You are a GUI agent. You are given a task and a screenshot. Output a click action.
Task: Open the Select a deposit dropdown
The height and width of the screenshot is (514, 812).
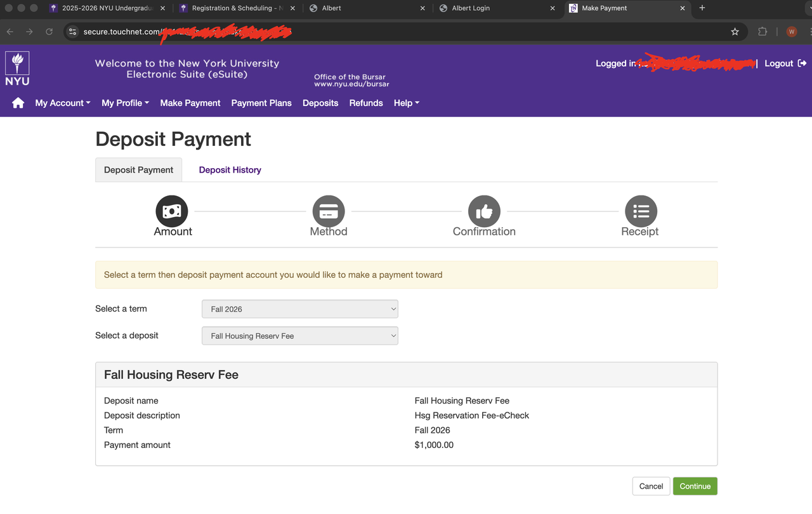pos(299,336)
